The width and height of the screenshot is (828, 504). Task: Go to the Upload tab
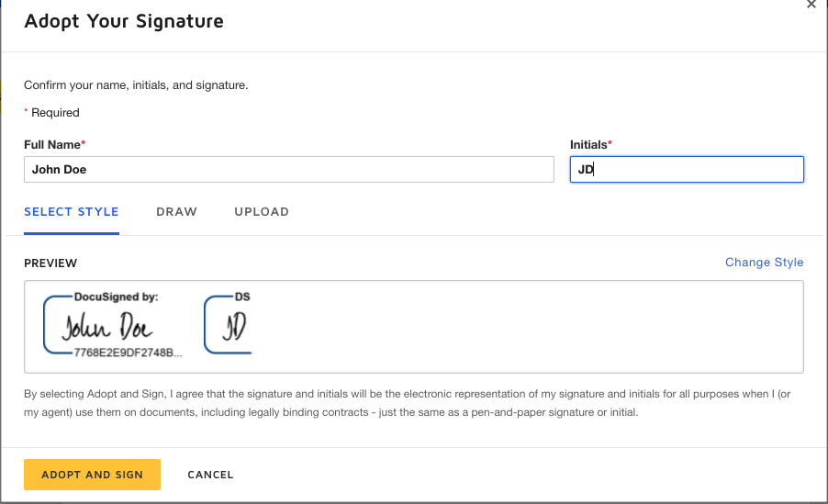pyautogui.click(x=262, y=212)
